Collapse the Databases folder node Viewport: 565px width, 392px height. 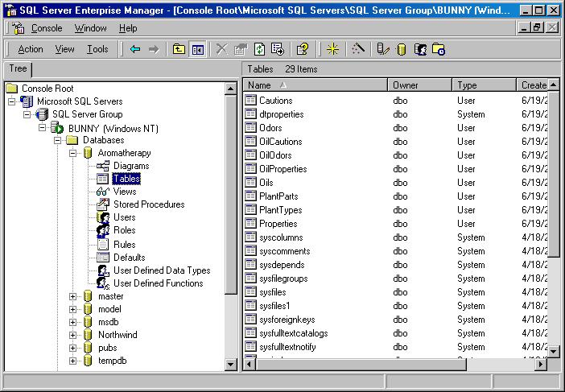(x=57, y=140)
